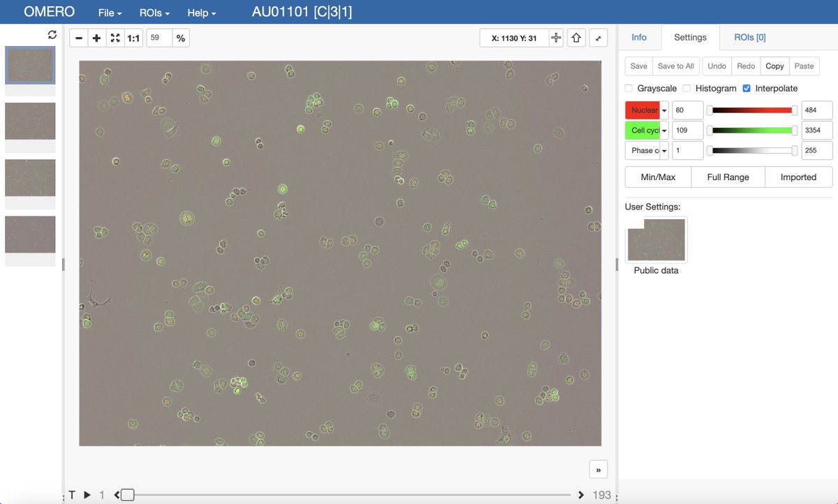The width and height of the screenshot is (838, 504).
Task: Click the double chevron button below the image
Action: coord(598,470)
